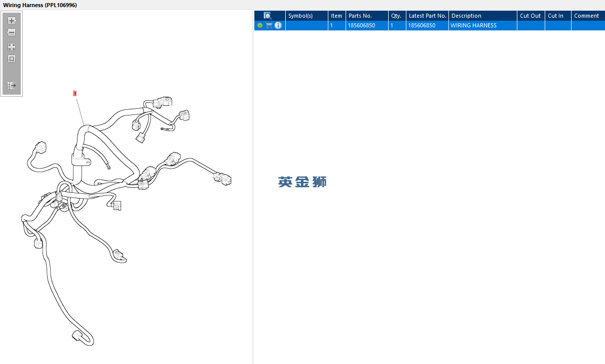Image resolution: width=605 pixels, height=364 pixels.
Task: Click the Cut In column header
Action: point(558,15)
